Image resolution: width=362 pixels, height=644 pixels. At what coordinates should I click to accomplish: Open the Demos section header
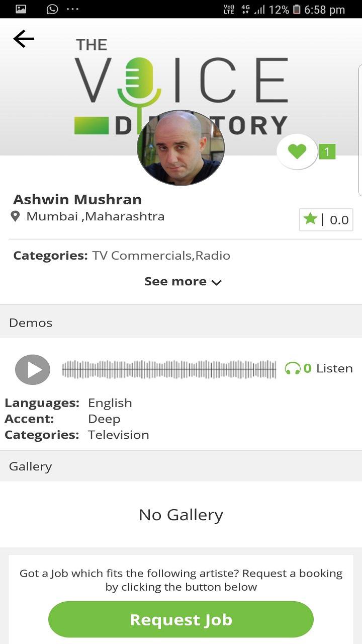click(31, 323)
